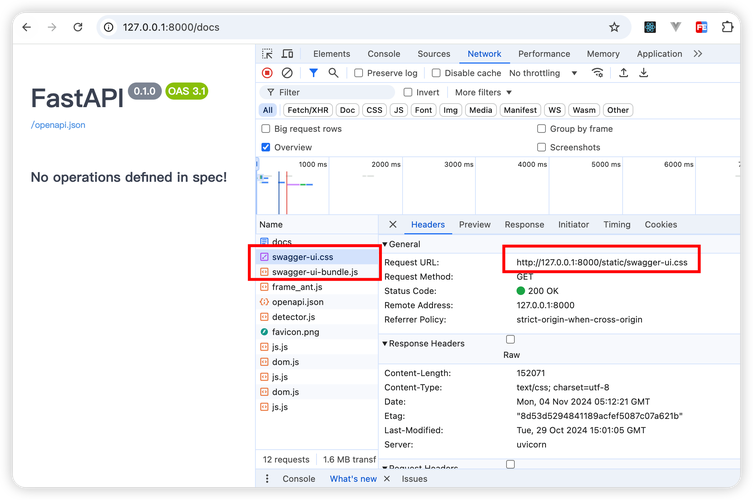The width and height of the screenshot is (753, 500).
Task: Open the network conditions wifi icon
Action: pyautogui.click(x=597, y=73)
